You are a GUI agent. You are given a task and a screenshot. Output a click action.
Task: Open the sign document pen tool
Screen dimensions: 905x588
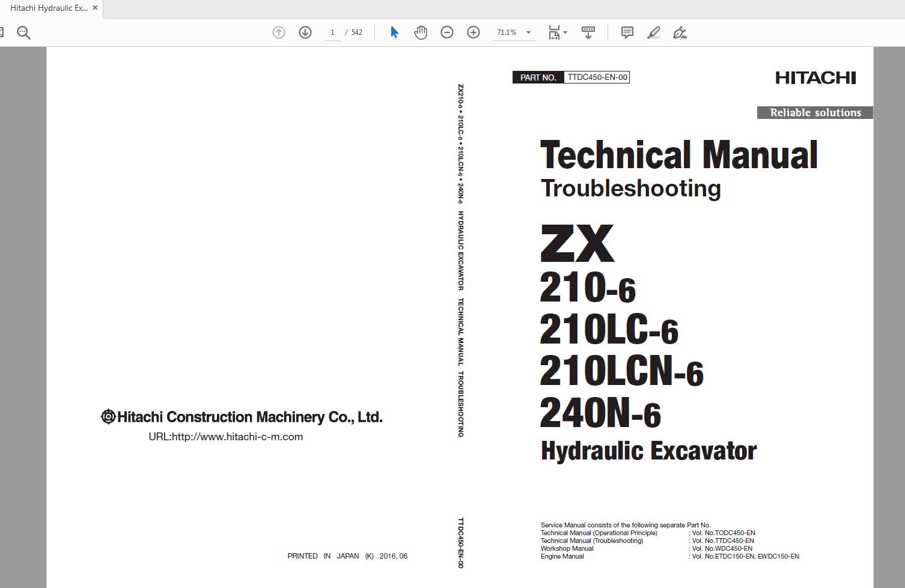[x=680, y=32]
